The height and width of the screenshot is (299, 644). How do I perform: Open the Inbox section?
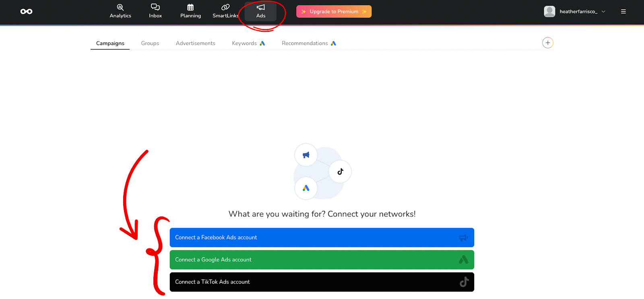coord(155,11)
